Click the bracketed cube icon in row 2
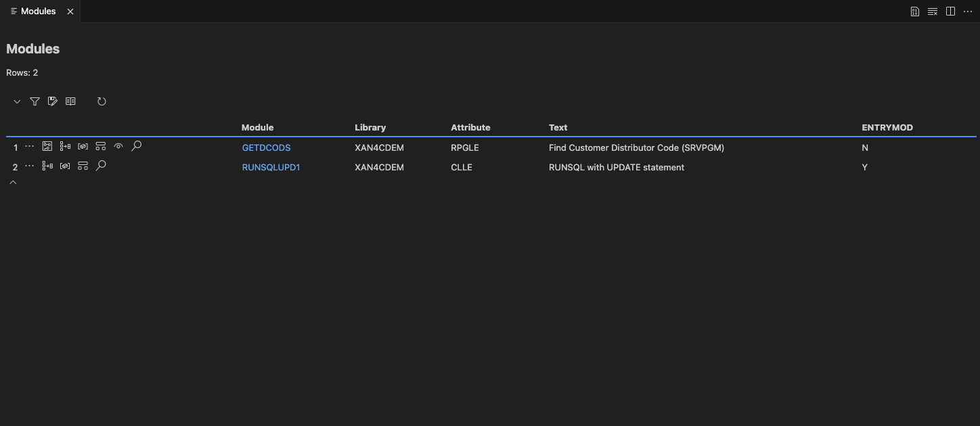Screen dimensions: 980x426 point(65,166)
